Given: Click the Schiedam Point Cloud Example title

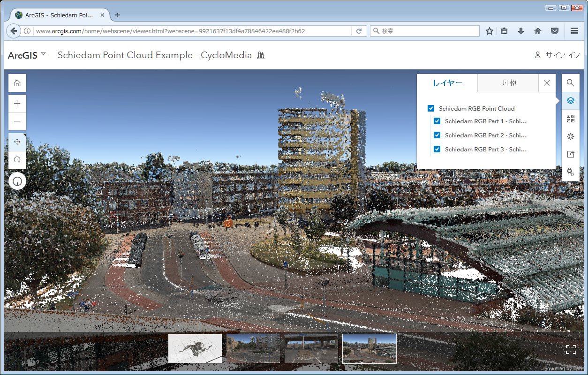Looking at the screenshot, I should coord(155,55).
